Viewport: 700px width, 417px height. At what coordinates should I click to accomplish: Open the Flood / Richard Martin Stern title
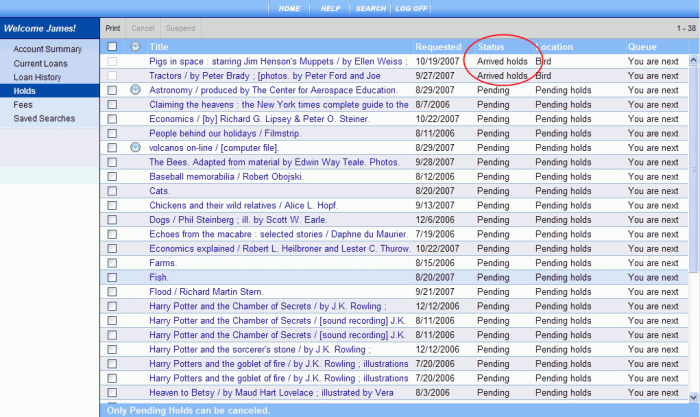pos(214,291)
